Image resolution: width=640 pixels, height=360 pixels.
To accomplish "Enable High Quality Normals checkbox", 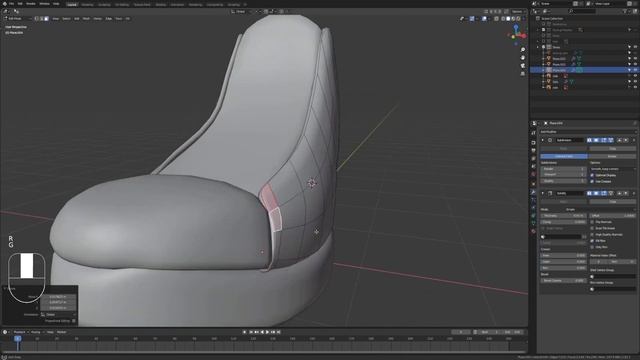I will [592, 235].
